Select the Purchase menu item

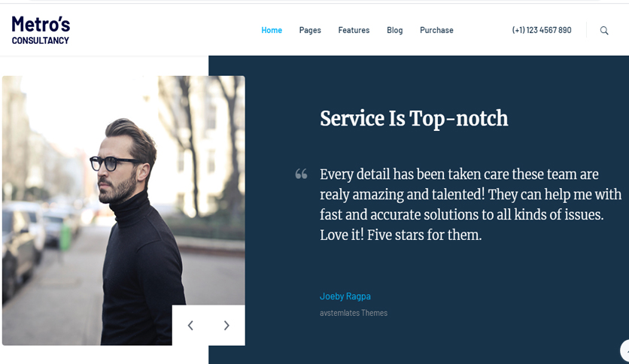(436, 30)
